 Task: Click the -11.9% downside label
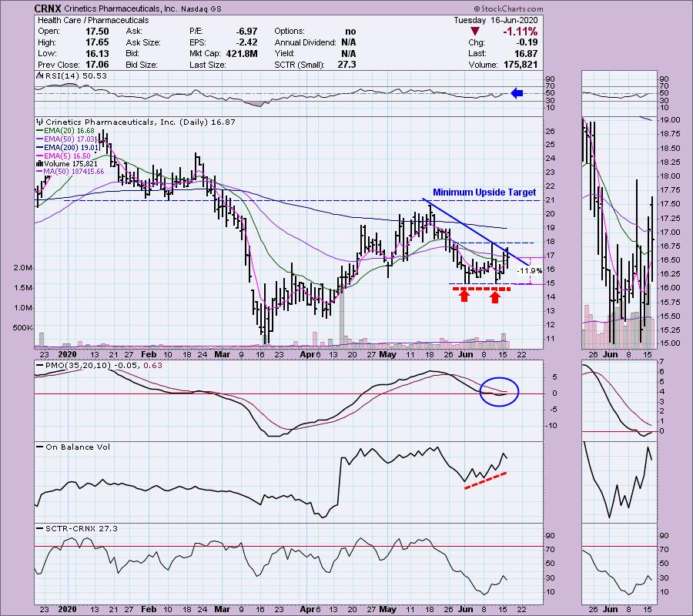[529, 271]
